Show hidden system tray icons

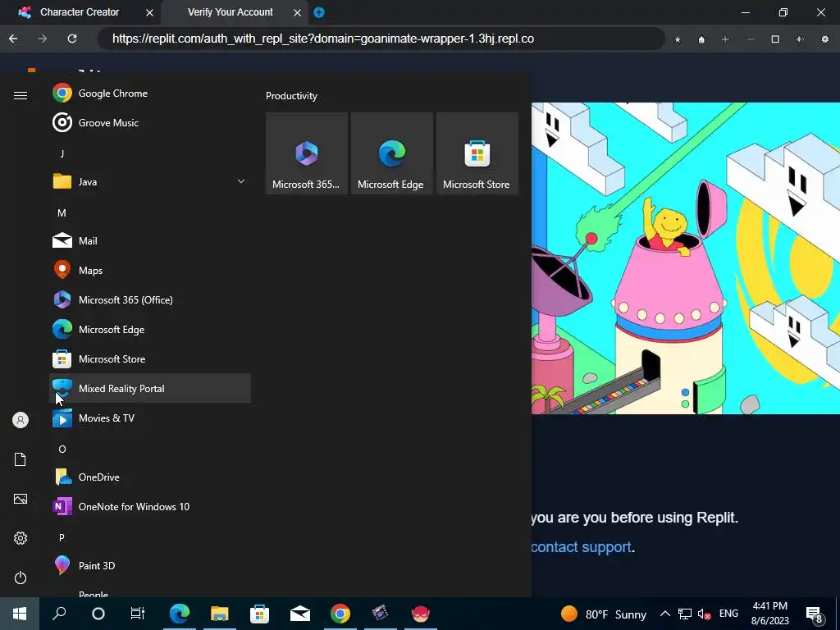664,614
